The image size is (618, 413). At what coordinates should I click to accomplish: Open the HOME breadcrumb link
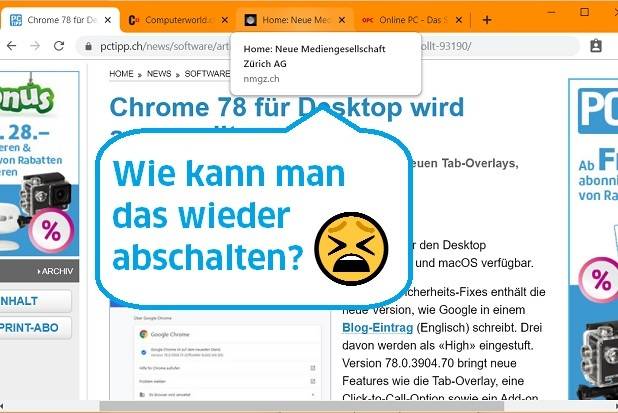pyautogui.click(x=121, y=74)
